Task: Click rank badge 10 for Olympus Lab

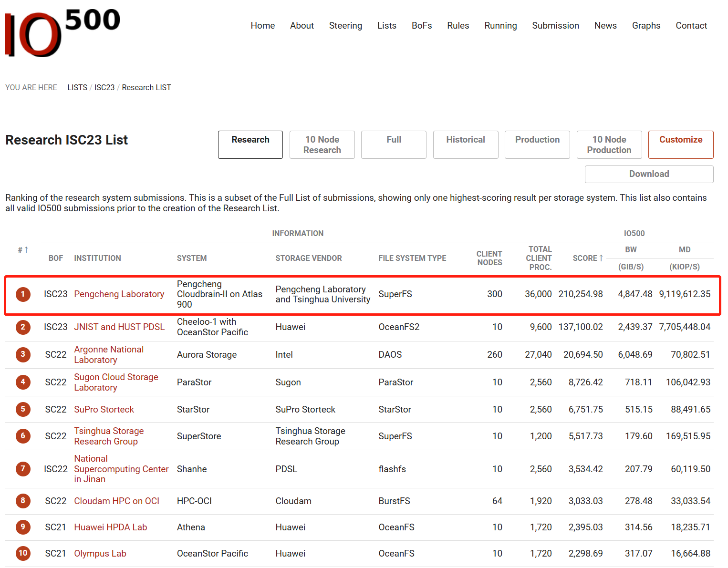Action: [x=23, y=553]
